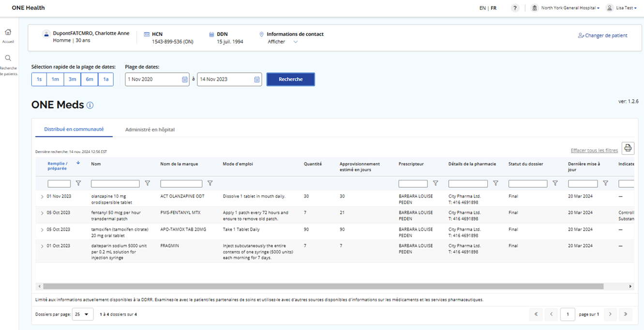The height and width of the screenshot is (330, 644).
Task: Click the Détails de la pharmacie filter funnel
Action: (x=495, y=183)
